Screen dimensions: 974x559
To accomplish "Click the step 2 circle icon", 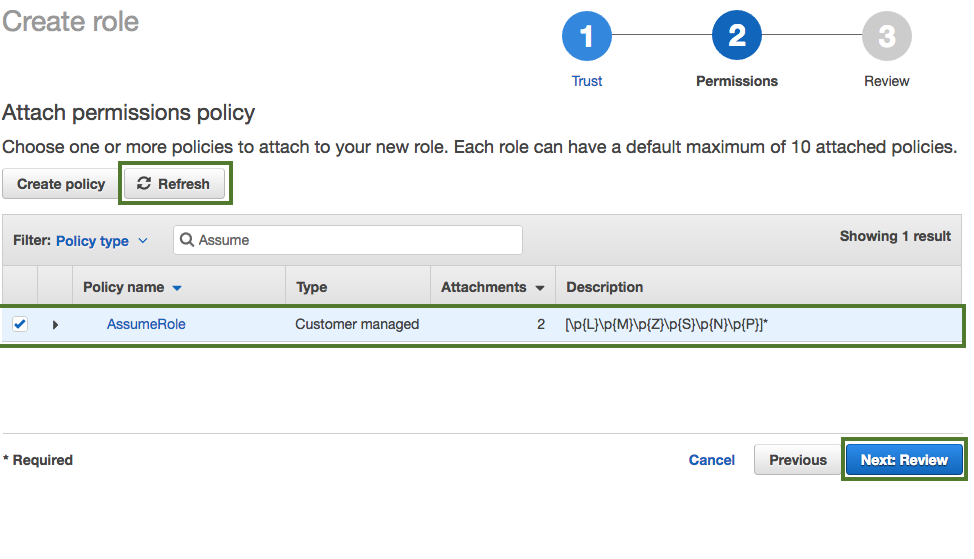I will click(736, 37).
